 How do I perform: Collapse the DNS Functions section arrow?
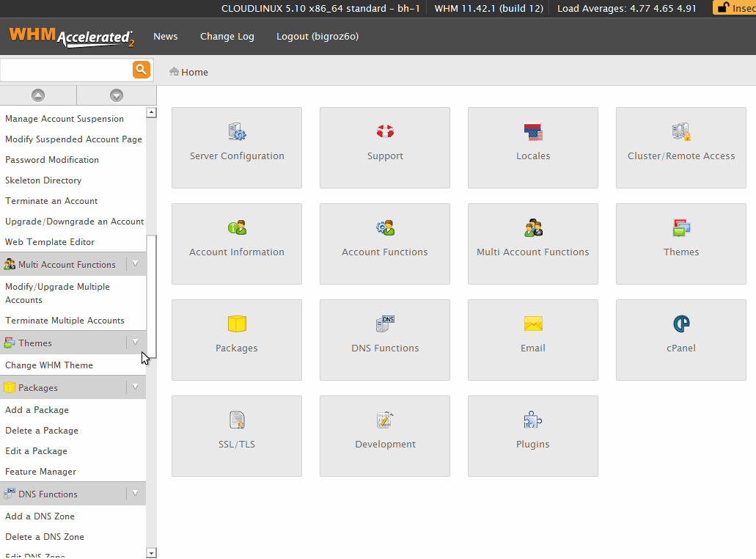[x=136, y=494]
